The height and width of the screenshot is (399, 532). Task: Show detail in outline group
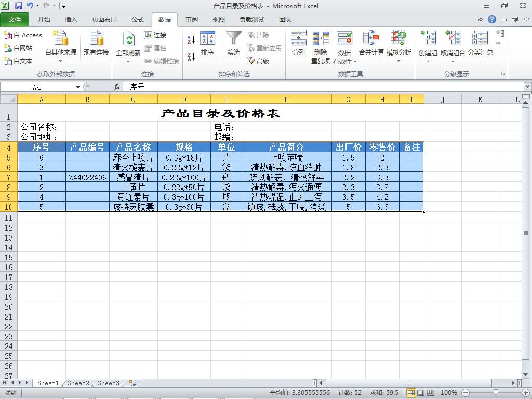(x=500, y=33)
